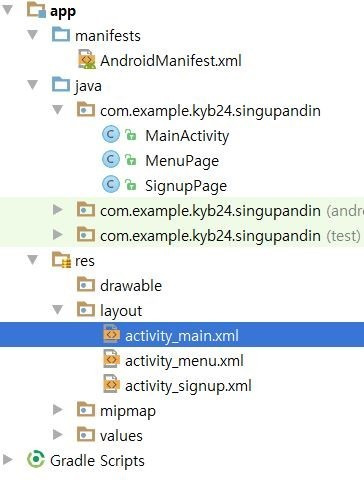Collapse the res folder arrow
The height and width of the screenshot is (480, 364).
(x=32, y=260)
